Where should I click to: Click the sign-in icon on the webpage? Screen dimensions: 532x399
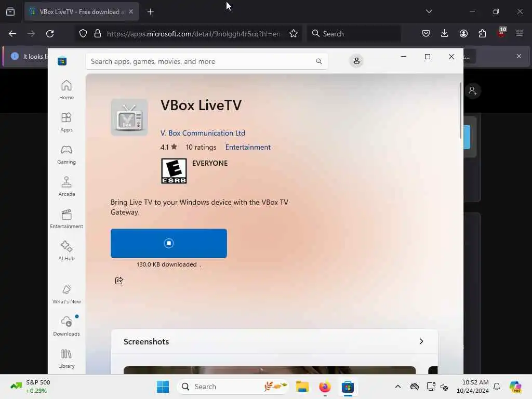click(472, 90)
